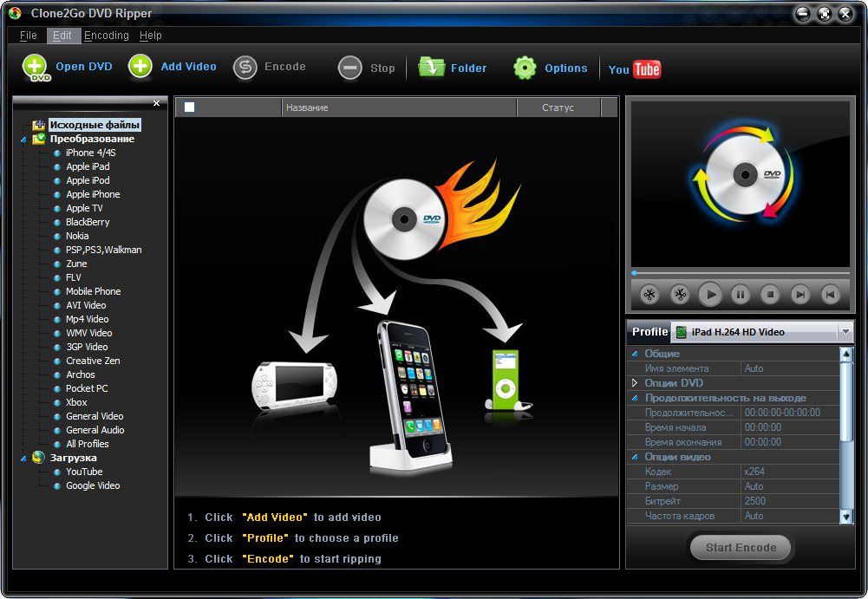
Task: Click the Преобразование folder icon
Action: 39,139
